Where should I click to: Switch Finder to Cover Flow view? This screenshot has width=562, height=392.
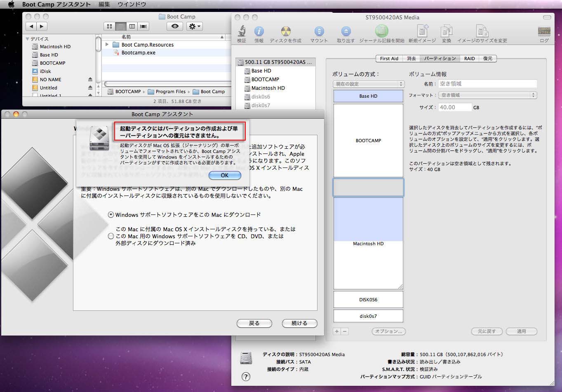point(143,26)
